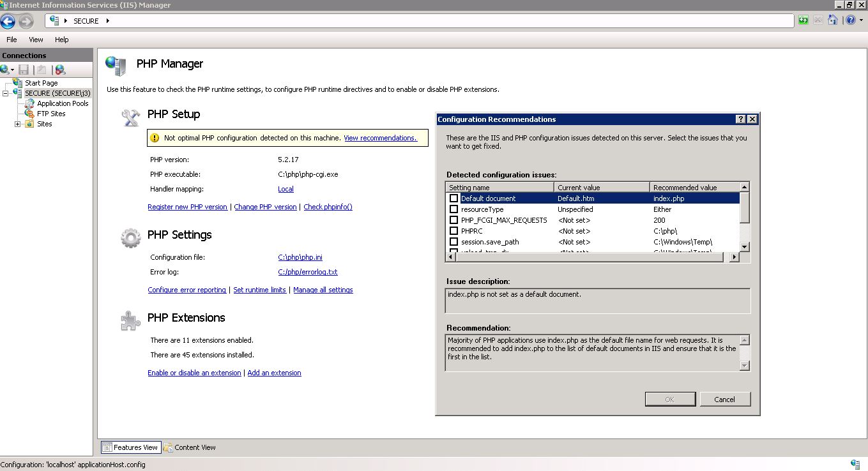The height and width of the screenshot is (471, 868).
Task: Click the green Refresh Page icon
Action: pos(803,20)
